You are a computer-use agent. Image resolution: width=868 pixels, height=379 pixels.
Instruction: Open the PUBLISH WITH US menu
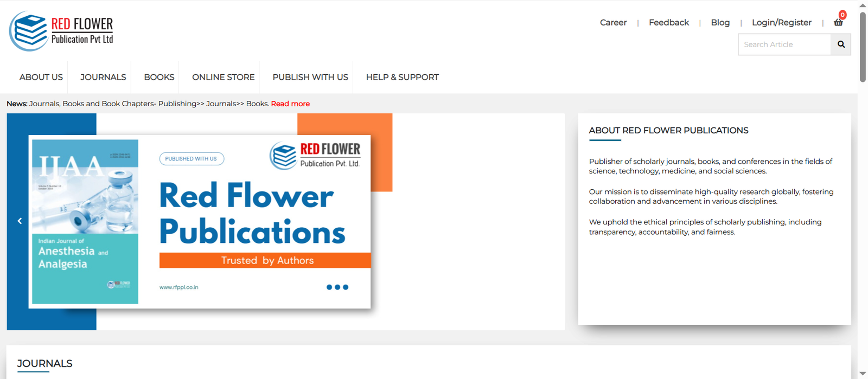(x=310, y=77)
